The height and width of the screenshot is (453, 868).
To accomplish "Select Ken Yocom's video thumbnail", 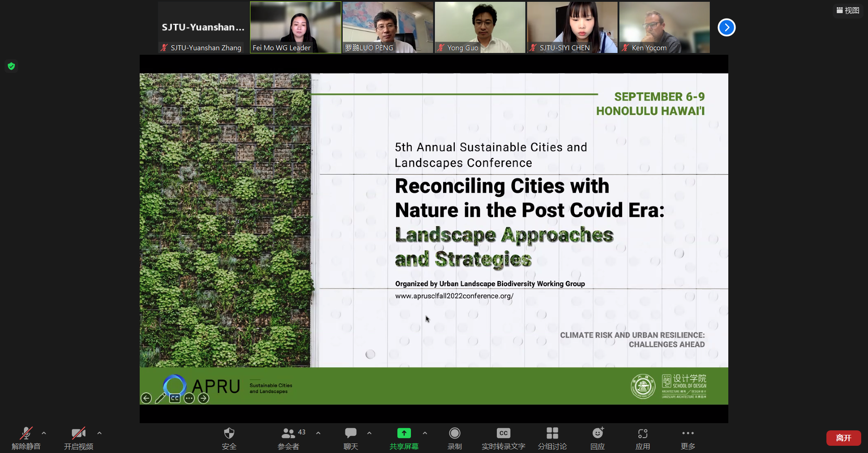I will click(x=664, y=27).
